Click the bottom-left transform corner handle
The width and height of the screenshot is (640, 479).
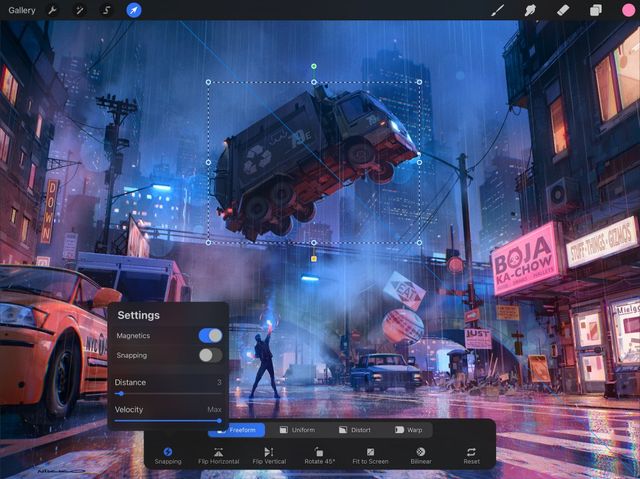tap(208, 242)
